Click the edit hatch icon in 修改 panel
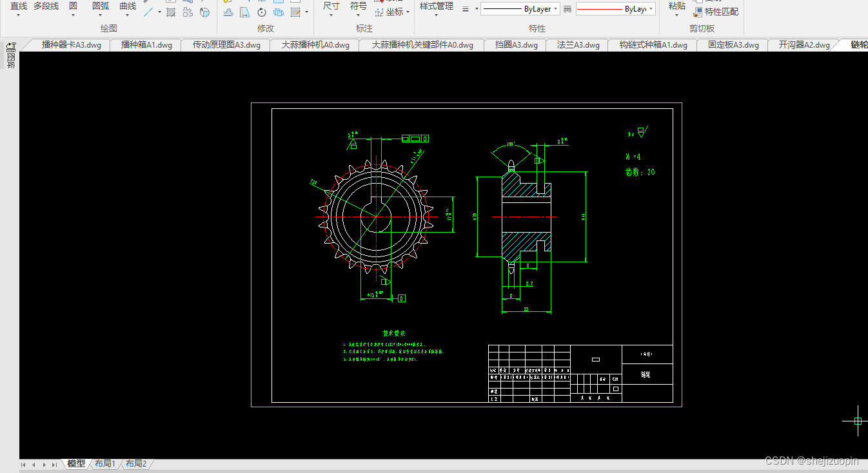The width and height of the screenshot is (868, 473). pyautogui.click(x=295, y=12)
